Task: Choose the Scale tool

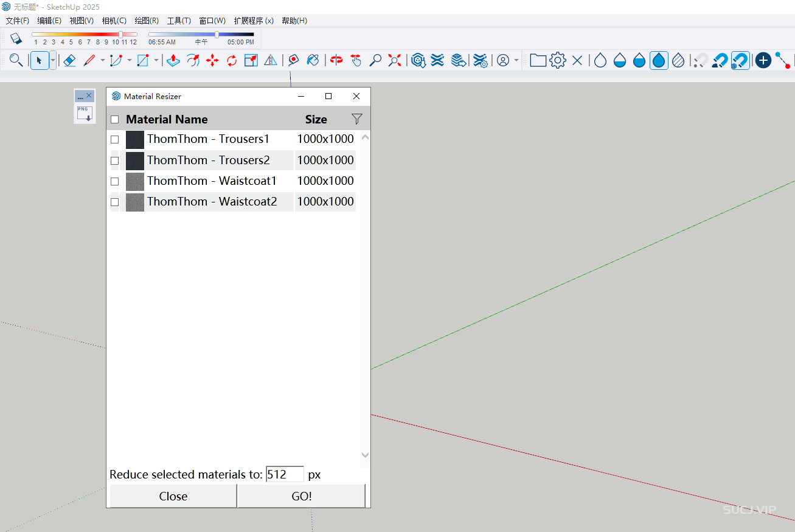Action: point(251,60)
